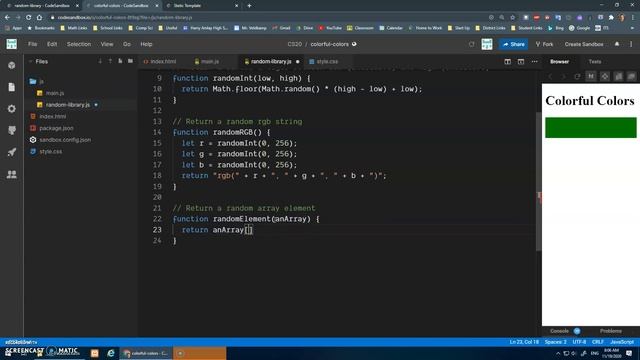Open Configuration Files gear sidebar icon
The width and height of the screenshot is (640, 360).
point(11,109)
